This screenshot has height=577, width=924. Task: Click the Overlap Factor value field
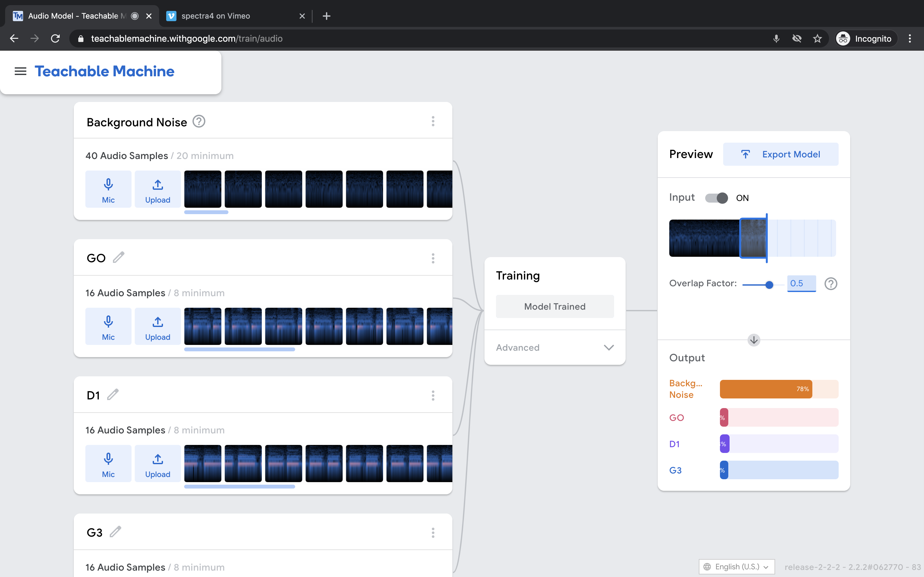(801, 284)
